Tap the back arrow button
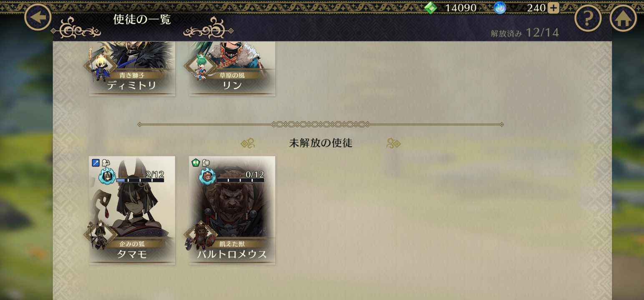The image size is (644, 300). pyautogui.click(x=38, y=17)
